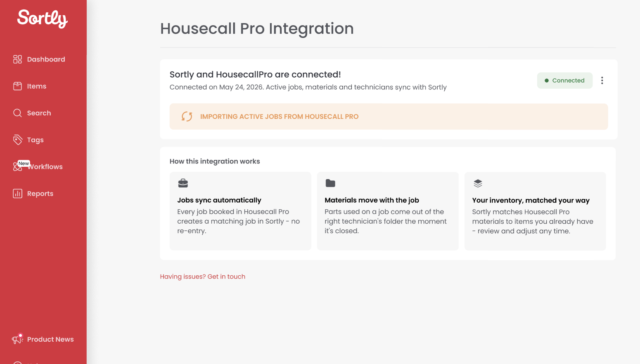640x364 pixels.
Task: Open the Reports chart icon
Action: click(x=17, y=194)
